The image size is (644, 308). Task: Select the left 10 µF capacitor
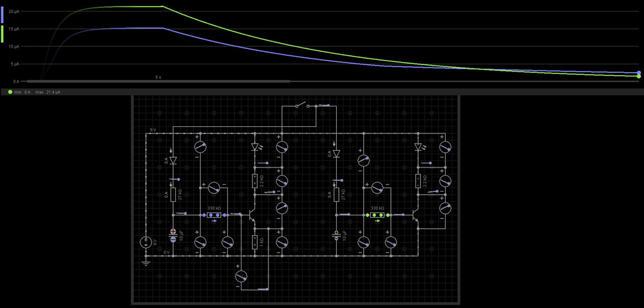[x=173, y=235]
